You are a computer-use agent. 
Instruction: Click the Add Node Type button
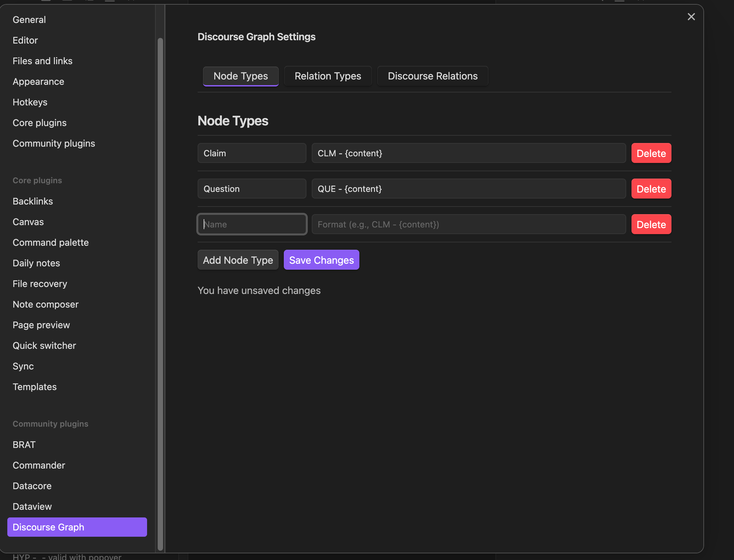(238, 260)
